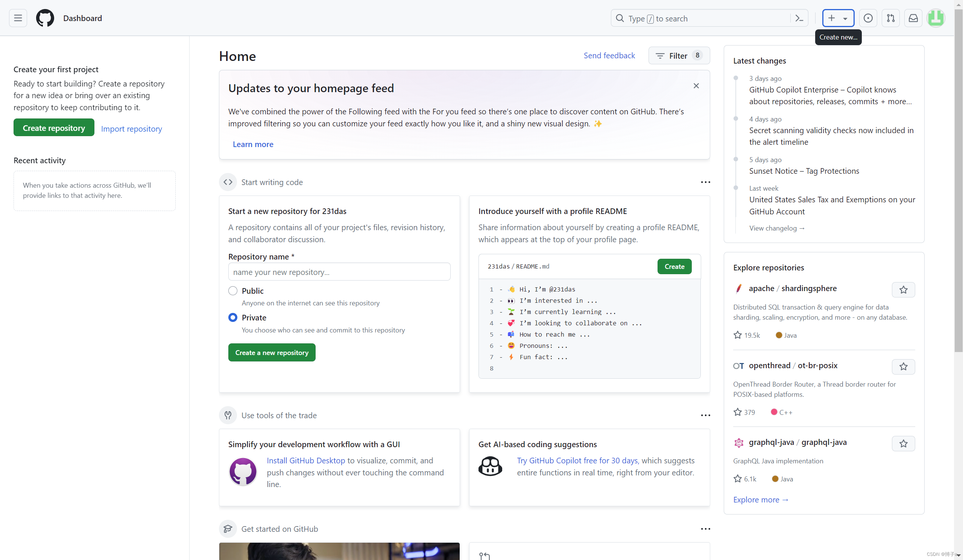
Task: Open Start writing code options menu
Action: pyautogui.click(x=705, y=182)
